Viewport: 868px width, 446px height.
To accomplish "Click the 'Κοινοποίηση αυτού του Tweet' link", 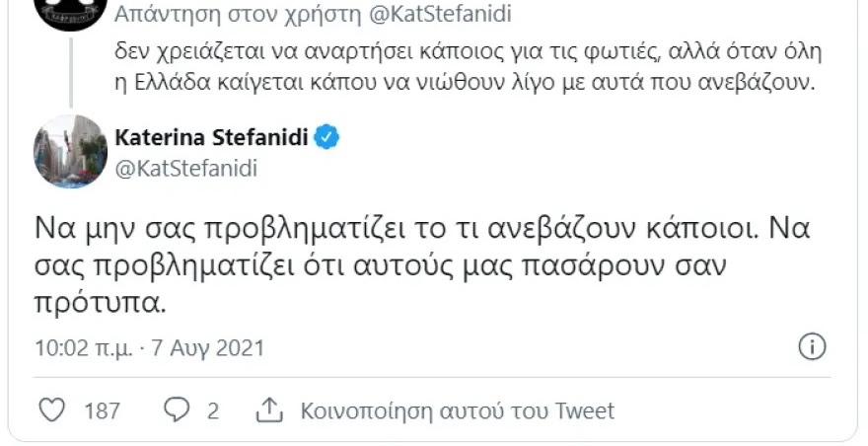I will tap(458, 410).
